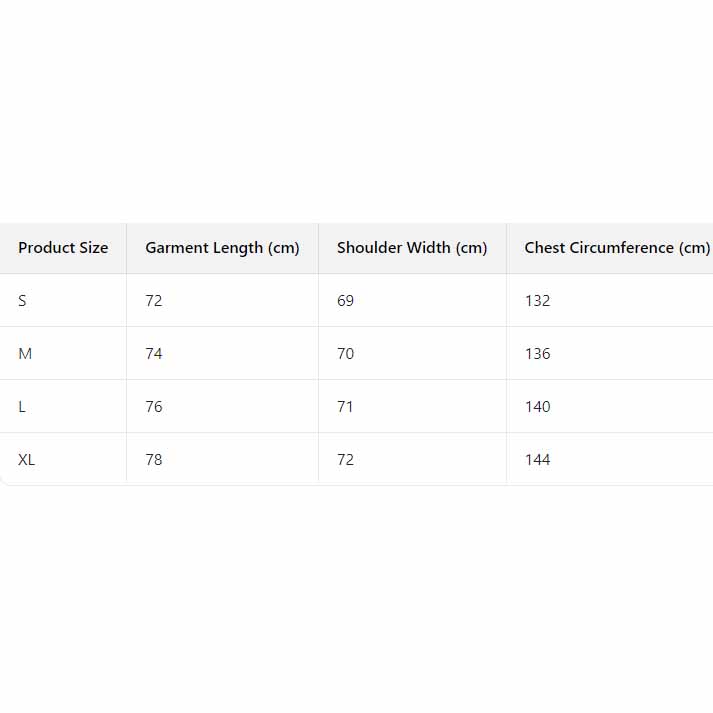Select the M size cell
Viewport: 713px width, 713px height.
click(26, 354)
